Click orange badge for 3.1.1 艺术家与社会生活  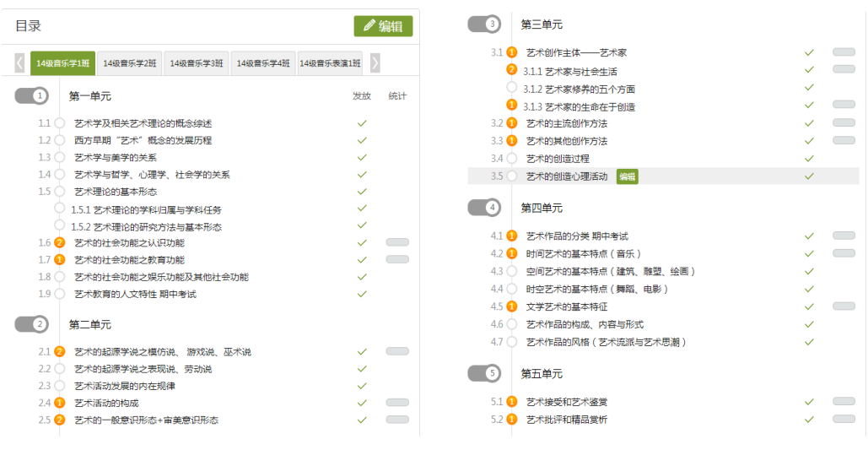[511, 70]
